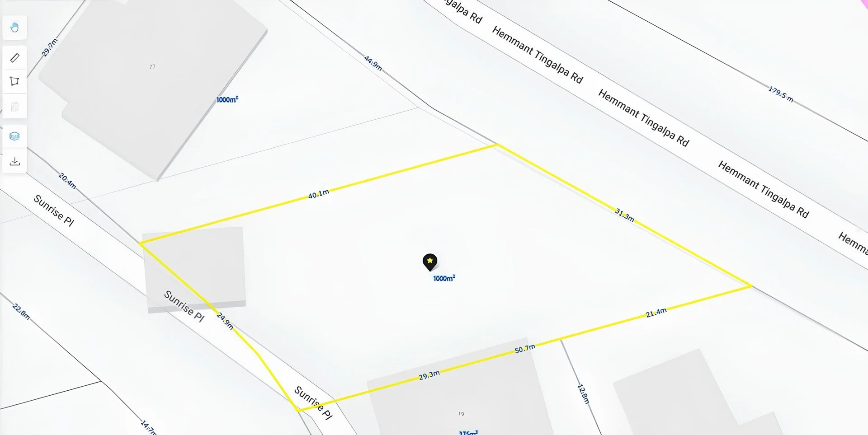Screen dimensions: 868x435
Task: Click the 40.1m boundary length label
Action: coord(319,194)
